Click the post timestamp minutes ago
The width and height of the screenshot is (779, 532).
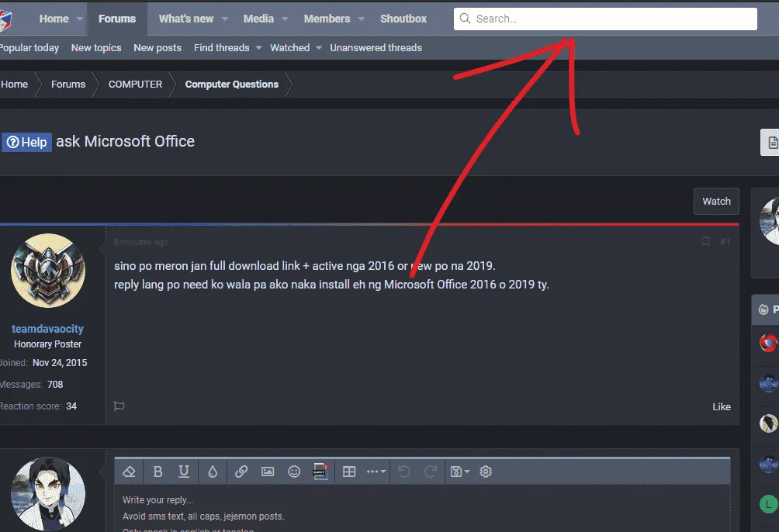click(141, 243)
